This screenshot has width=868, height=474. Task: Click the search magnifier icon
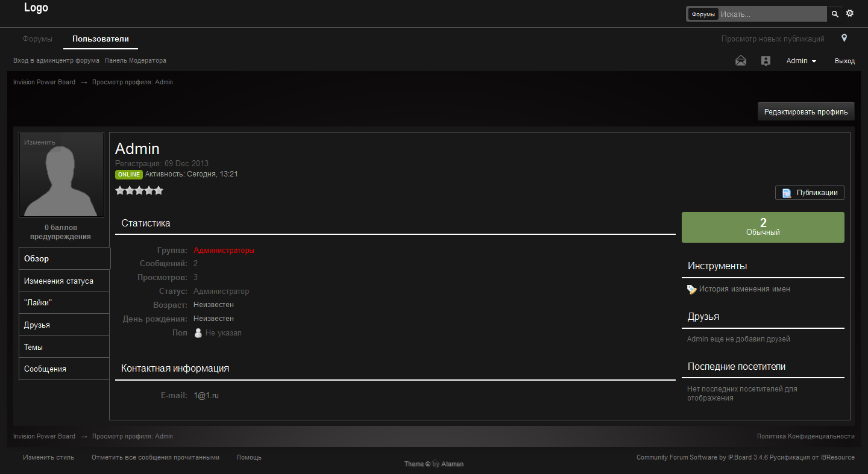pos(835,14)
